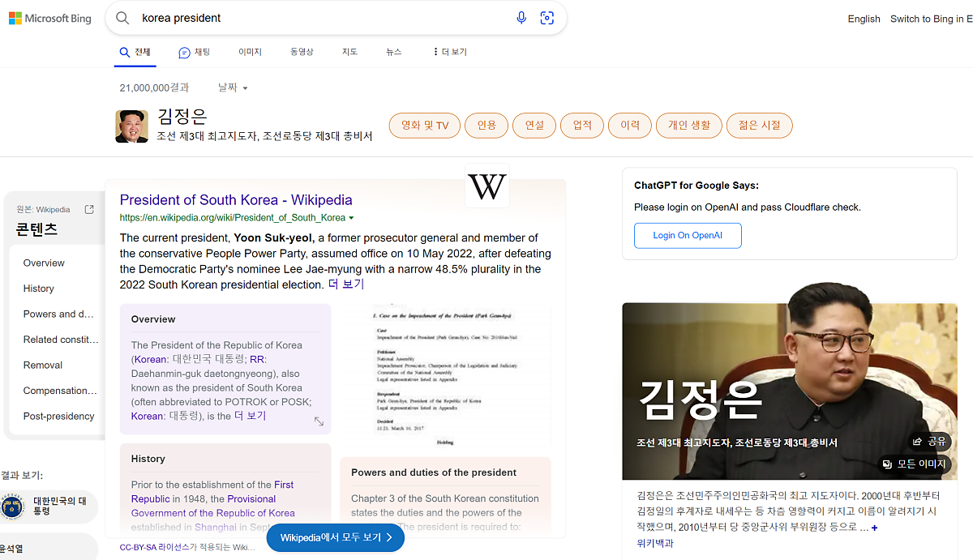Click the Shanghai link

tap(215, 527)
